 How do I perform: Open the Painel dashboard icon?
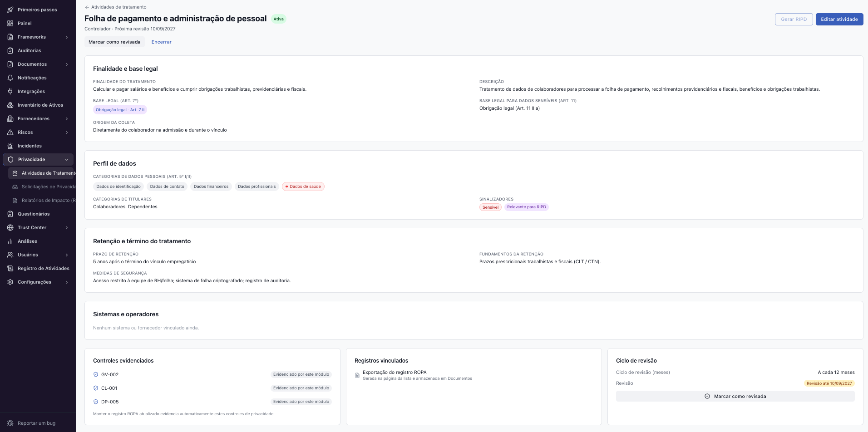pyautogui.click(x=10, y=23)
